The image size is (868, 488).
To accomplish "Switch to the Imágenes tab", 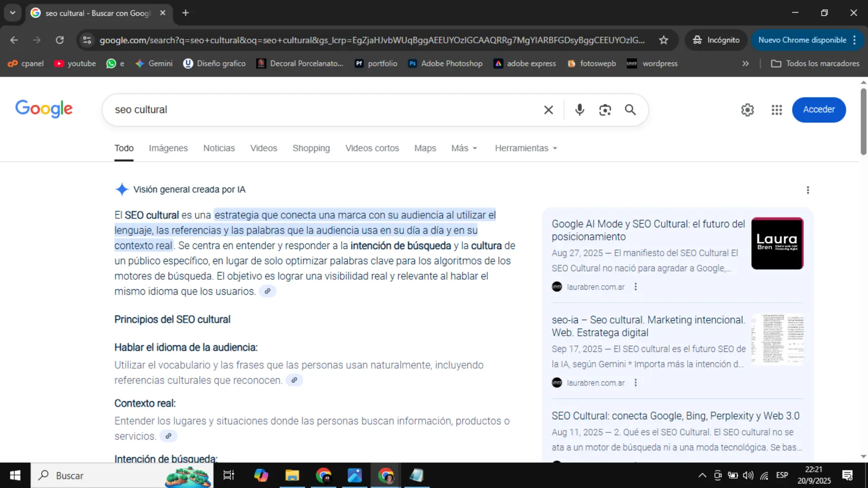I will click(x=168, y=148).
